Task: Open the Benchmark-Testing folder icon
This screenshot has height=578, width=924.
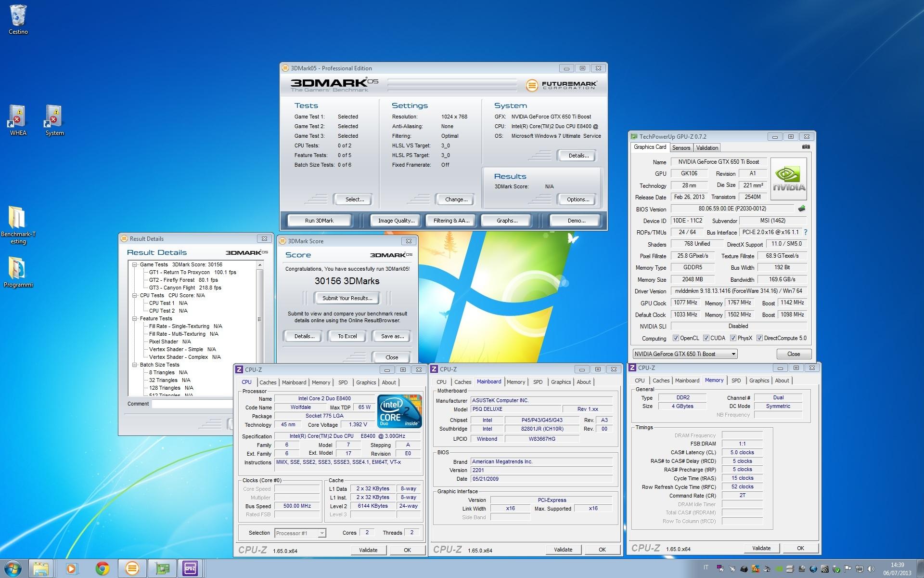Action: (x=18, y=225)
